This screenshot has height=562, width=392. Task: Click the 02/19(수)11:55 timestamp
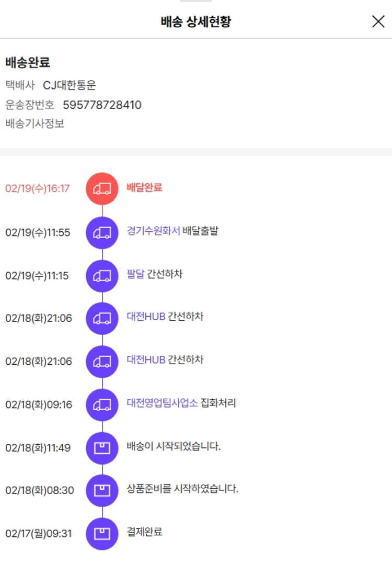point(38,232)
